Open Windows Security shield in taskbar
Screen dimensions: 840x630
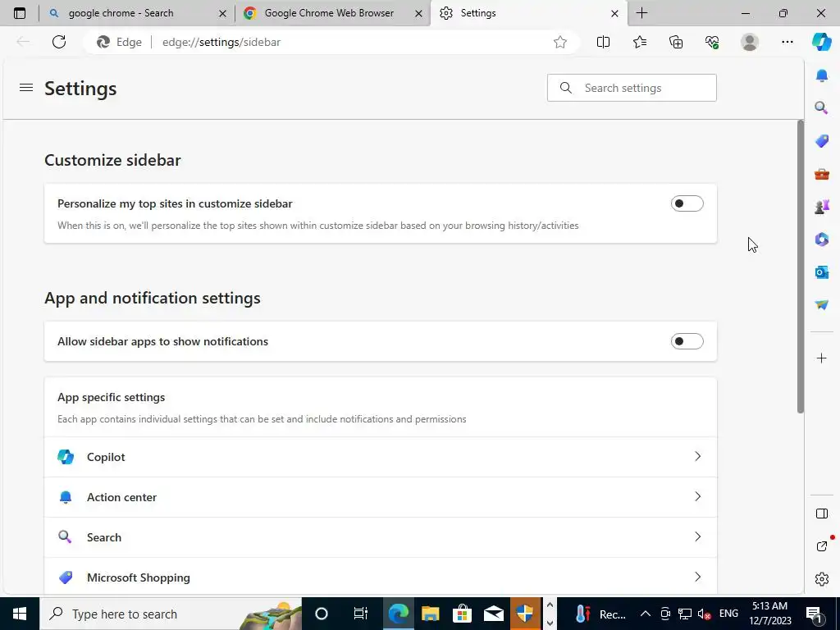pos(524,614)
